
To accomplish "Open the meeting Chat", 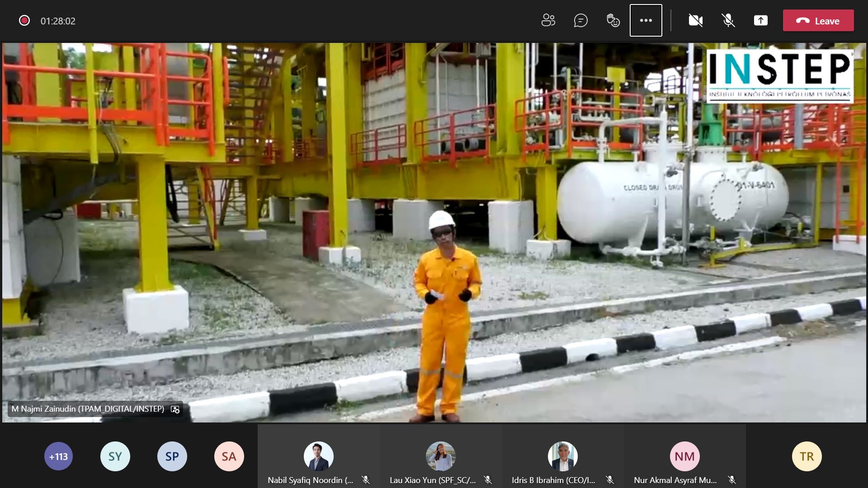I will (581, 20).
